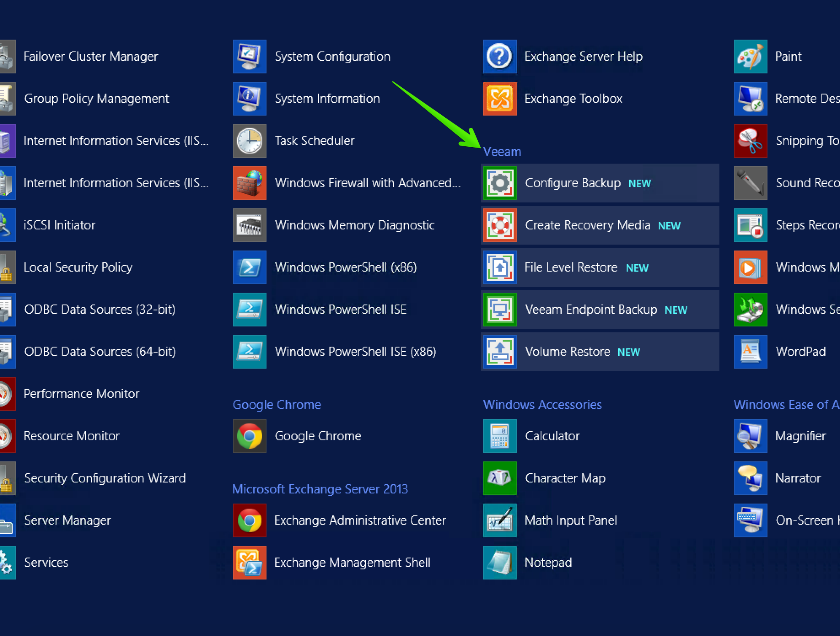Open the Performance Monitor entry

[x=81, y=394]
